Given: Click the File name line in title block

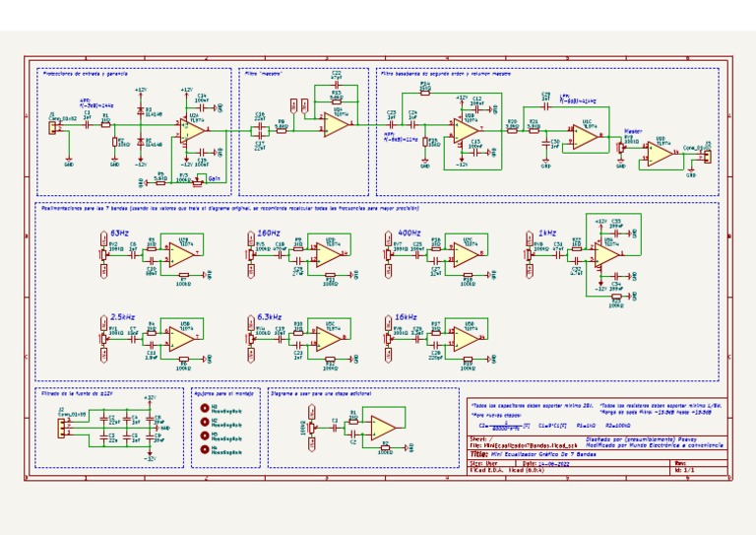Looking at the screenshot, I should [x=523, y=445].
